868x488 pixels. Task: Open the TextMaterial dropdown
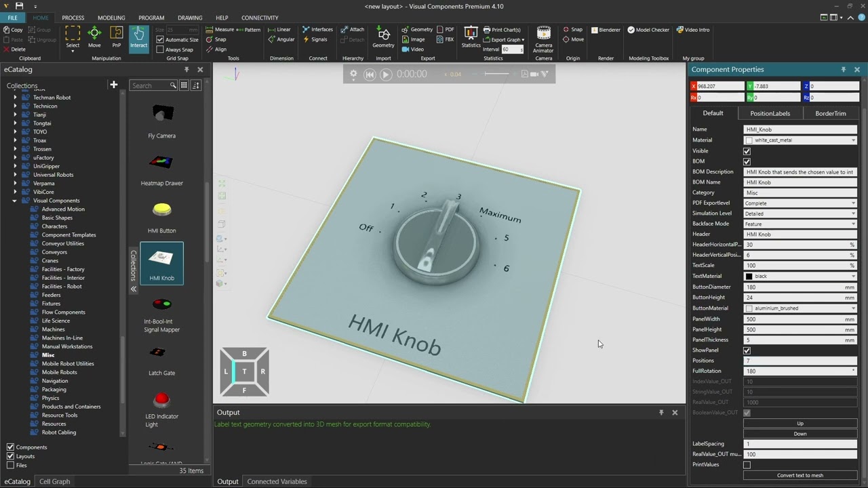click(x=800, y=277)
